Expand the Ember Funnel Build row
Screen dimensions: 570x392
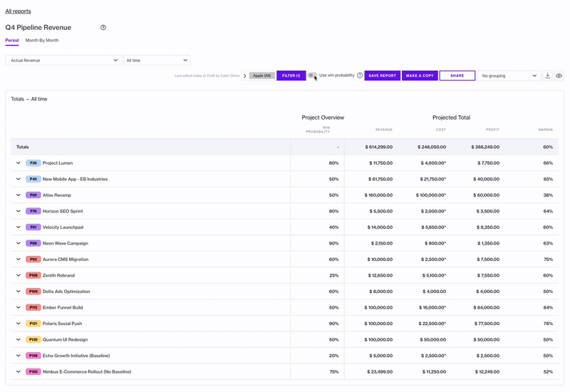pyautogui.click(x=19, y=307)
